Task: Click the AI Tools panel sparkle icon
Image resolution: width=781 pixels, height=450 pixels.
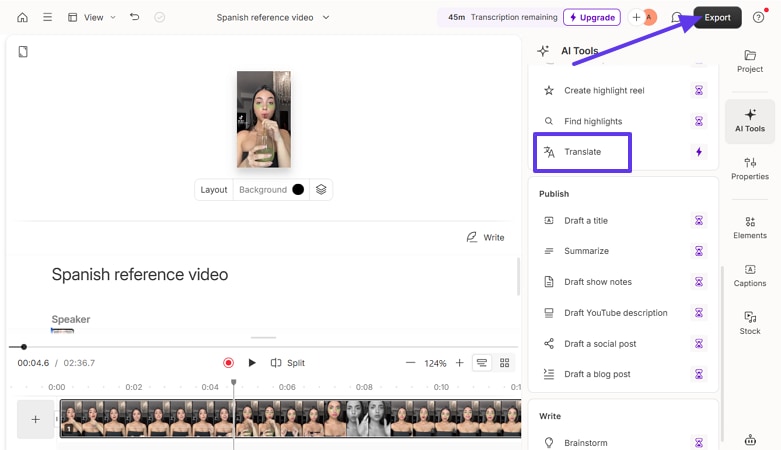Action: click(543, 50)
